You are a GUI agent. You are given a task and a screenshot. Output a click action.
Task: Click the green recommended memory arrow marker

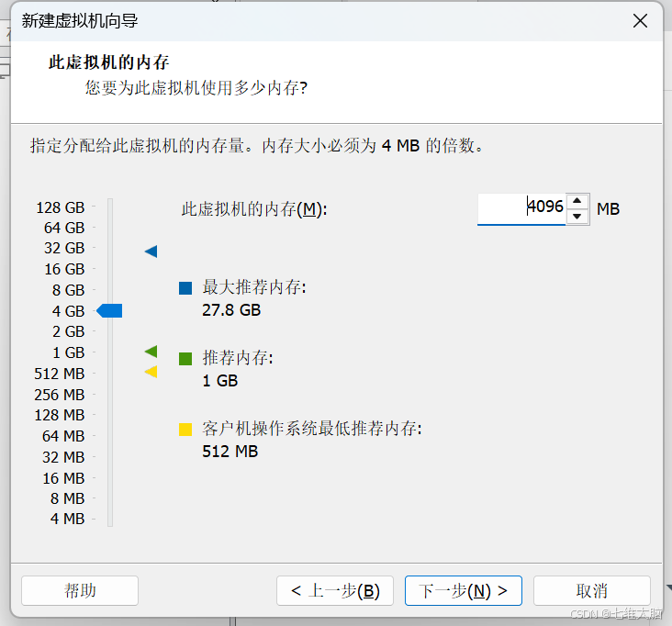point(151,352)
